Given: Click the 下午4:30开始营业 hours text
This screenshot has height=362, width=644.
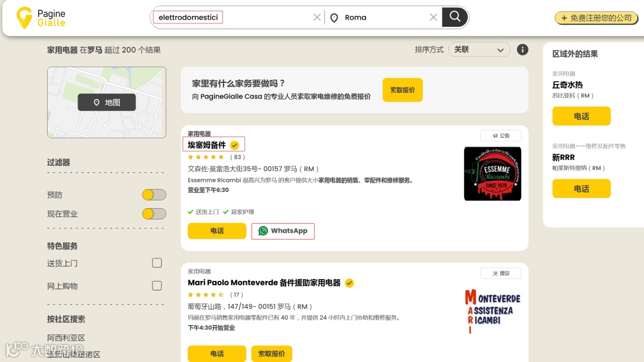Looking at the screenshot, I should (211, 328).
